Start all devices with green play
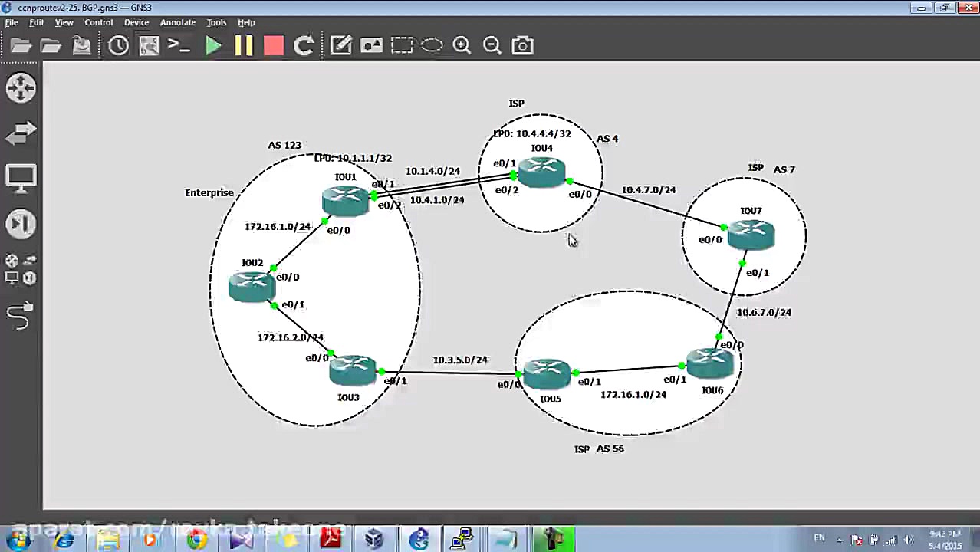Viewport: 980px width, 552px height. click(213, 46)
